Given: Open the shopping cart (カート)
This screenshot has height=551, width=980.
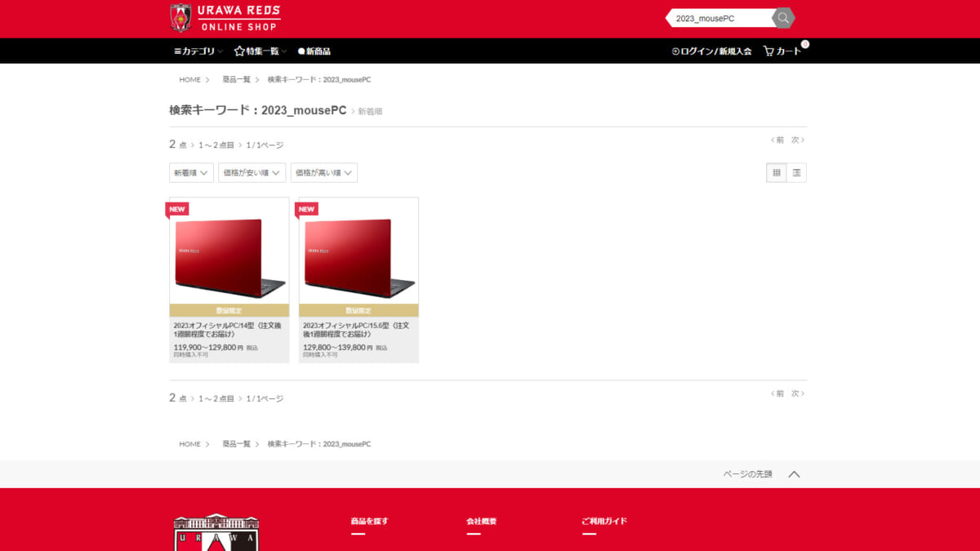Looking at the screenshot, I should click(x=782, y=51).
